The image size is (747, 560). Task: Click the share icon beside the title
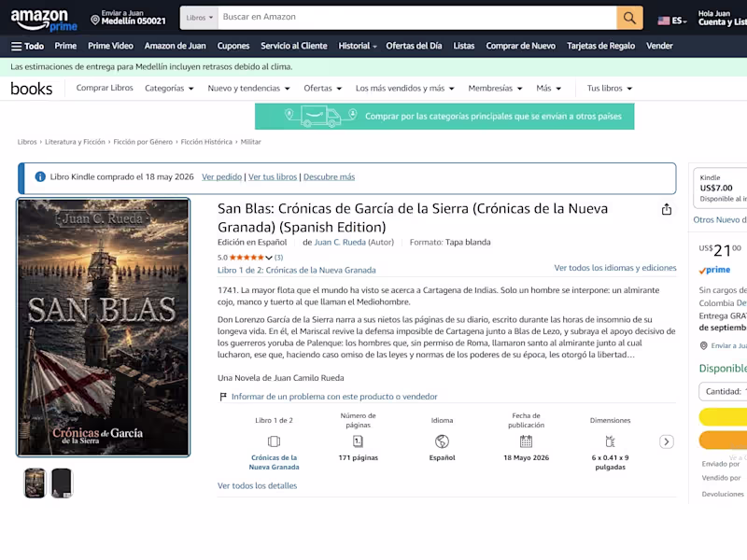tap(667, 209)
